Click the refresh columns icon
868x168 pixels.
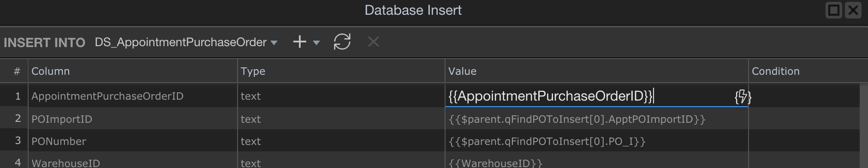tap(342, 42)
